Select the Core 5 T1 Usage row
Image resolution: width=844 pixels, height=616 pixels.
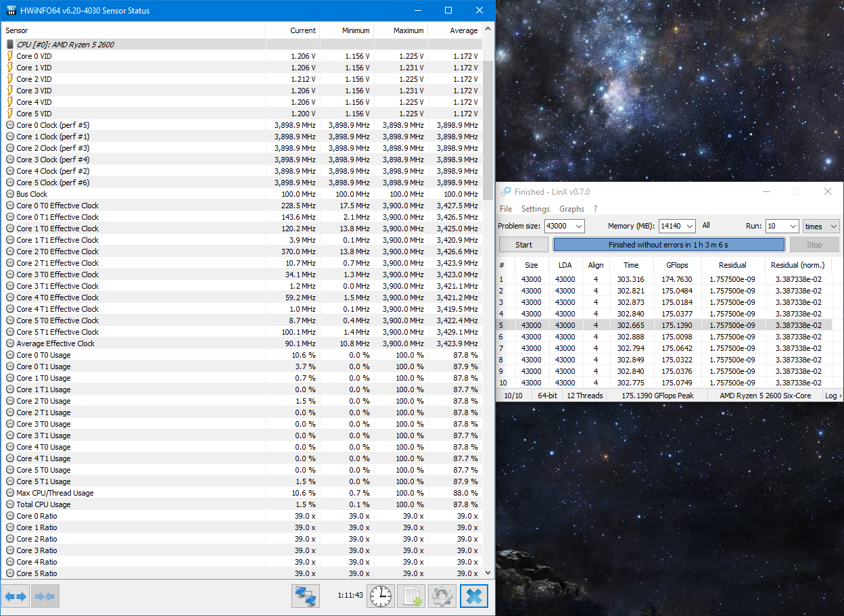(x=241, y=481)
